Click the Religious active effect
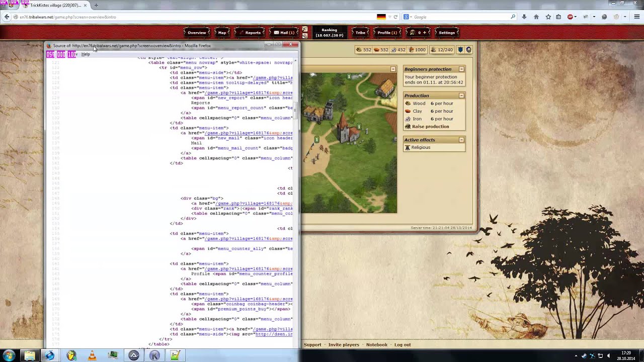Image resolution: width=644 pixels, height=362 pixels. coord(421,147)
